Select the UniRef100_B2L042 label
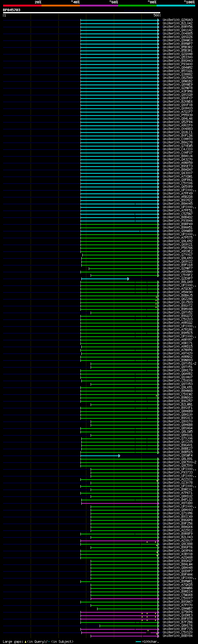 click(178, 23)
